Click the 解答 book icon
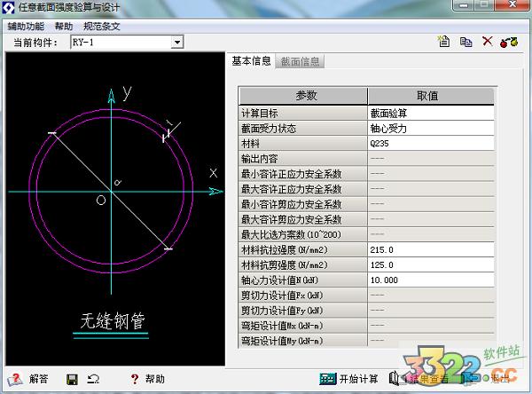This screenshot has width=532, height=394. 16,379
